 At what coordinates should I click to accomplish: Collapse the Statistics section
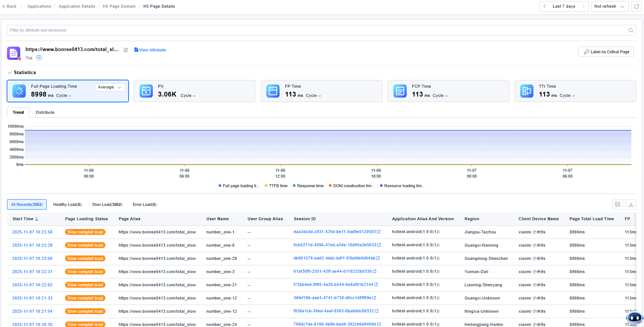click(10, 73)
